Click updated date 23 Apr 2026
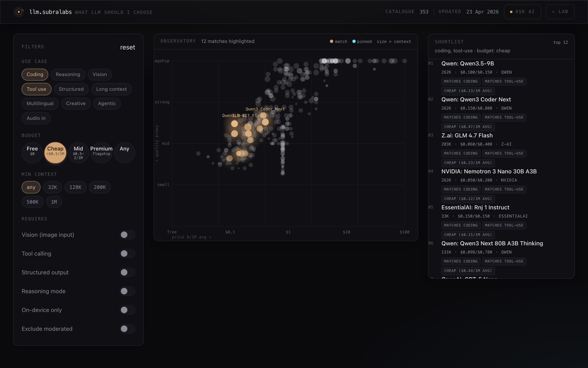The image size is (588, 368). point(482,12)
